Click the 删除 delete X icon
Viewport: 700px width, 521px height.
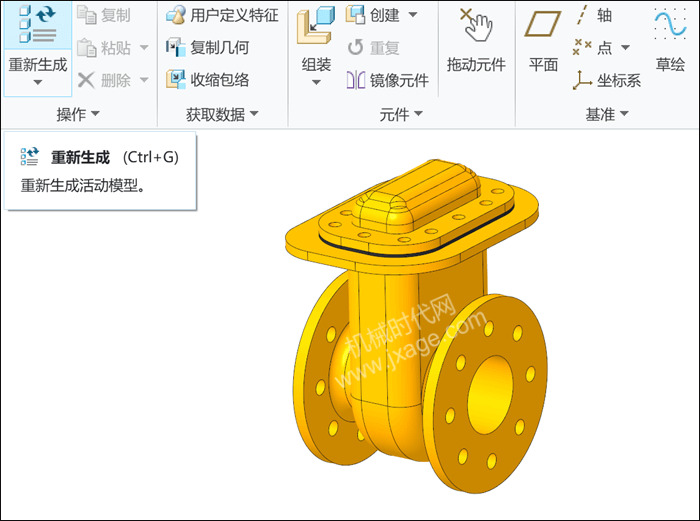pyautogui.click(x=86, y=80)
